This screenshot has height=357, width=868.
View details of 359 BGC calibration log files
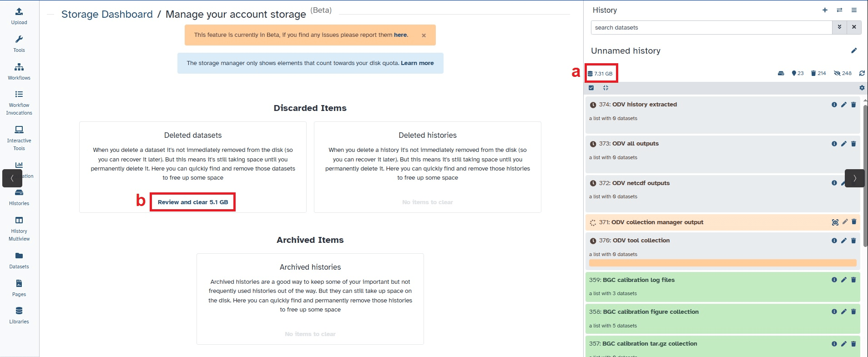(x=834, y=280)
